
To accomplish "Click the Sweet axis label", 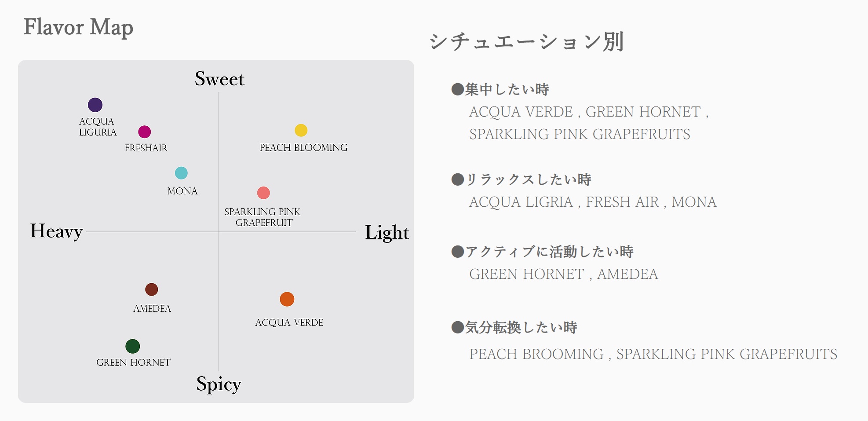I will [x=219, y=79].
